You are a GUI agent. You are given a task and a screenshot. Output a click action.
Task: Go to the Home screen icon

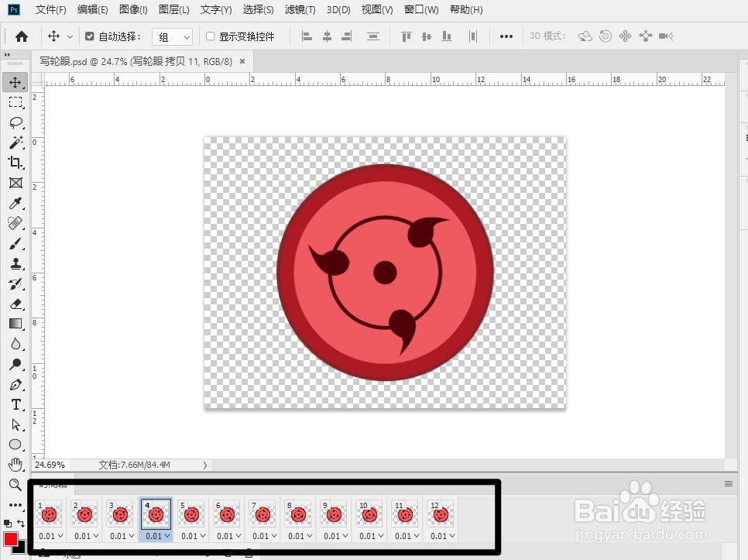22,36
